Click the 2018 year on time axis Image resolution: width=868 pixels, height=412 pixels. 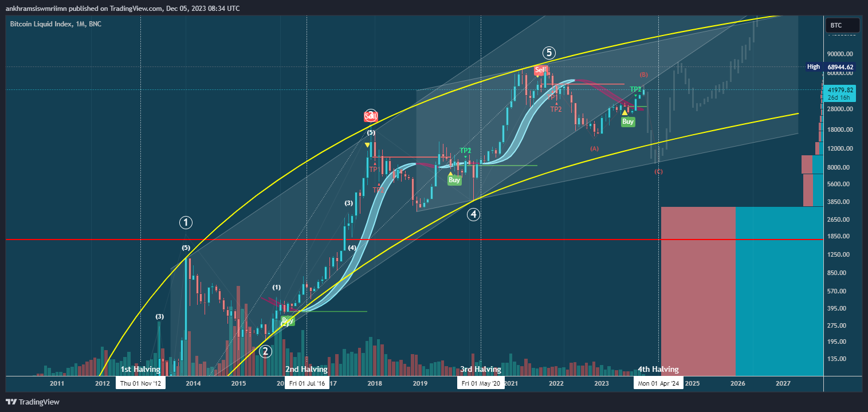tap(375, 383)
